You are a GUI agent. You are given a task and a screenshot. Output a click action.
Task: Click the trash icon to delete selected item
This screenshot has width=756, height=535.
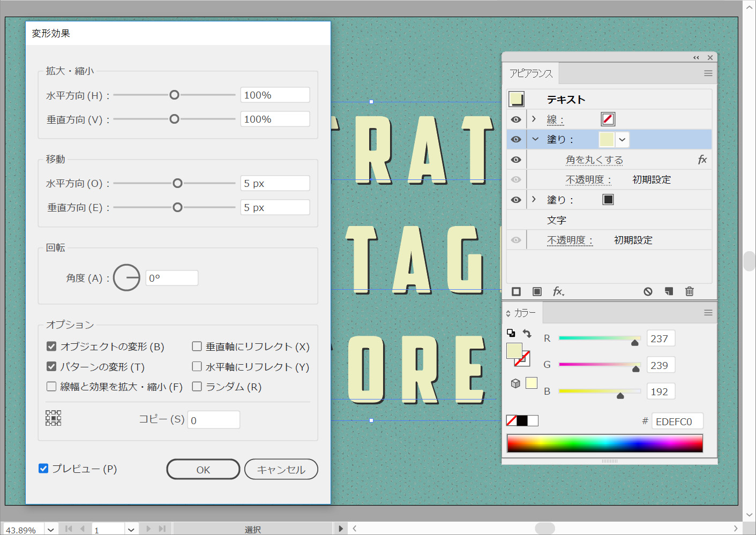coord(690,291)
